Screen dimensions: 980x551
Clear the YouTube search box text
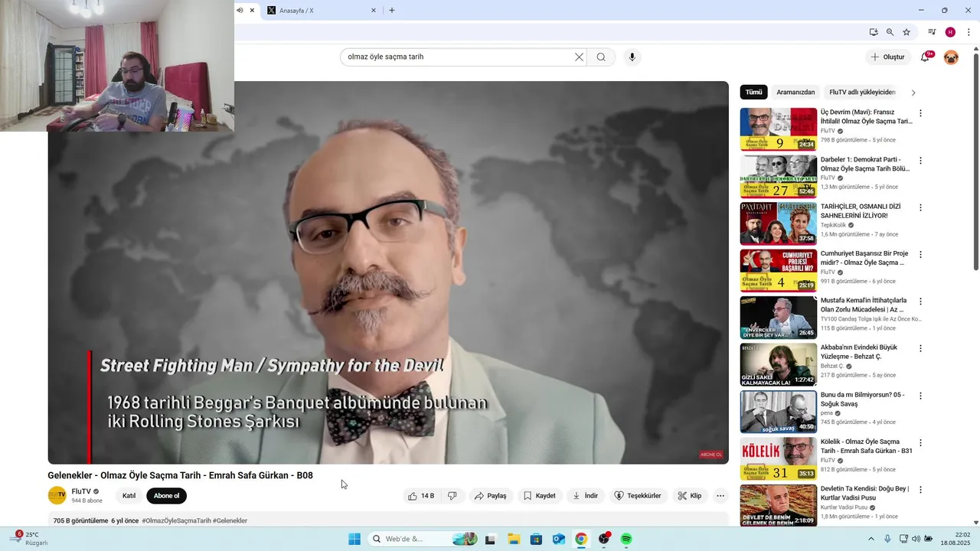[x=579, y=57]
